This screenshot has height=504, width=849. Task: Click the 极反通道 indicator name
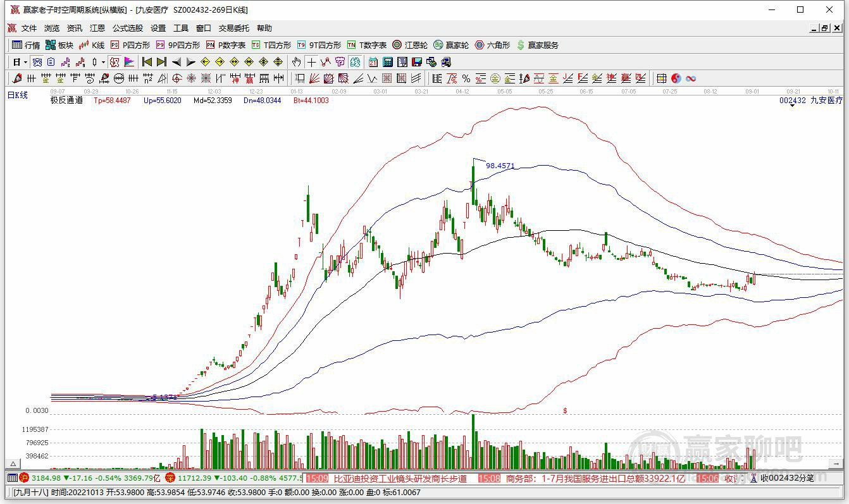[66, 100]
